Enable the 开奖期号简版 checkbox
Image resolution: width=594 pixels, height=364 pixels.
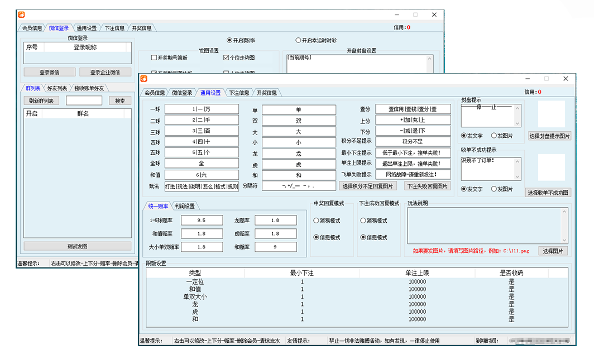(x=154, y=58)
